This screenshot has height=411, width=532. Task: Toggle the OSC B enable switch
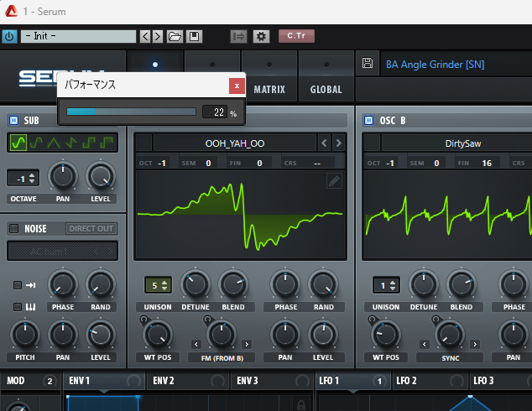click(369, 121)
